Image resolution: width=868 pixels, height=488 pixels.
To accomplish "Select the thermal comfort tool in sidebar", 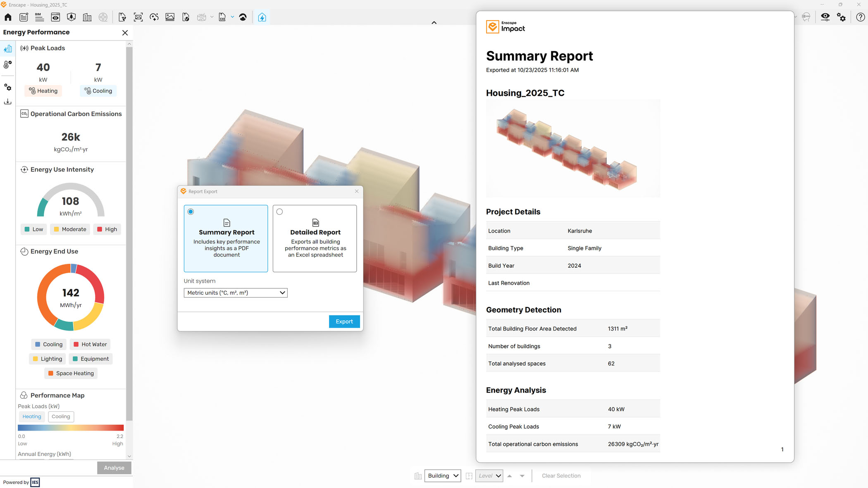I will tap(7, 64).
